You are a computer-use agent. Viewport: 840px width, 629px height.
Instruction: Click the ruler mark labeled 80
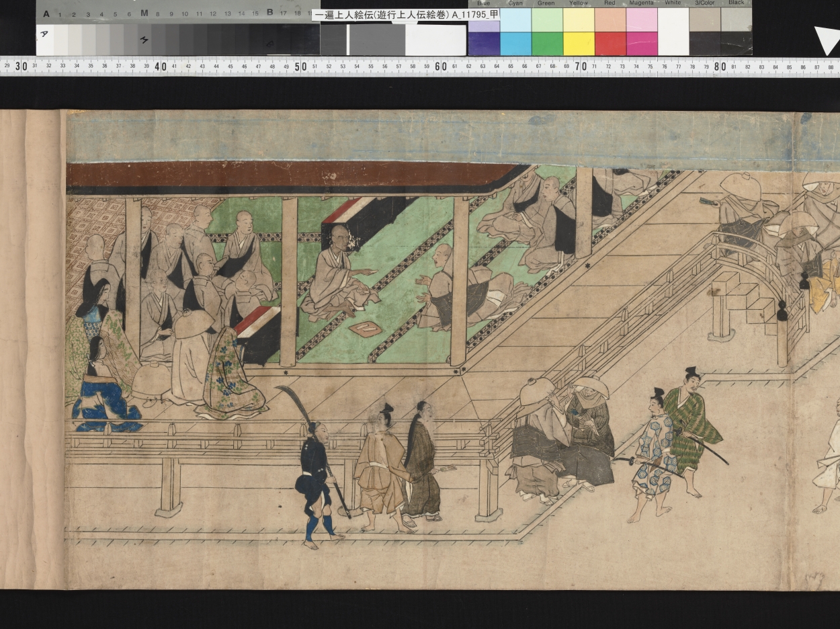(720, 66)
